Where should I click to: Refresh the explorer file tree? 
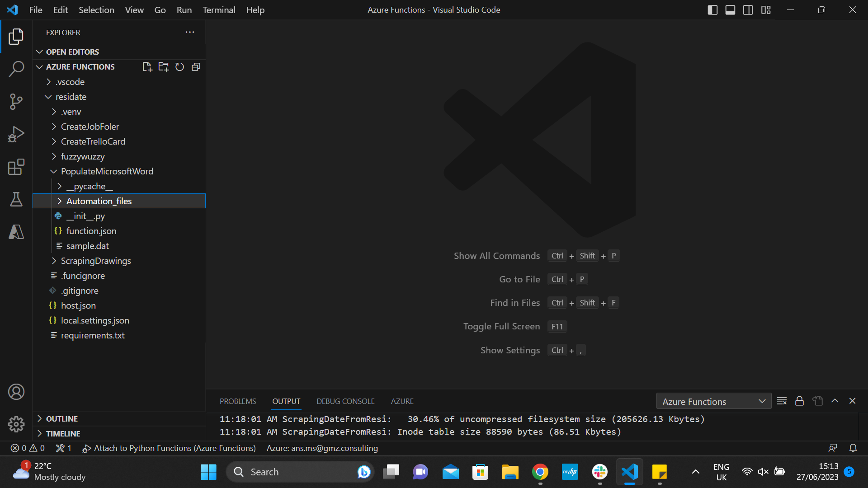(180, 67)
